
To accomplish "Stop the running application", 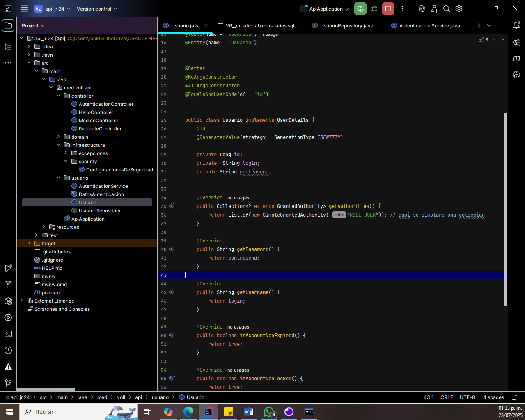I will tap(388, 9).
